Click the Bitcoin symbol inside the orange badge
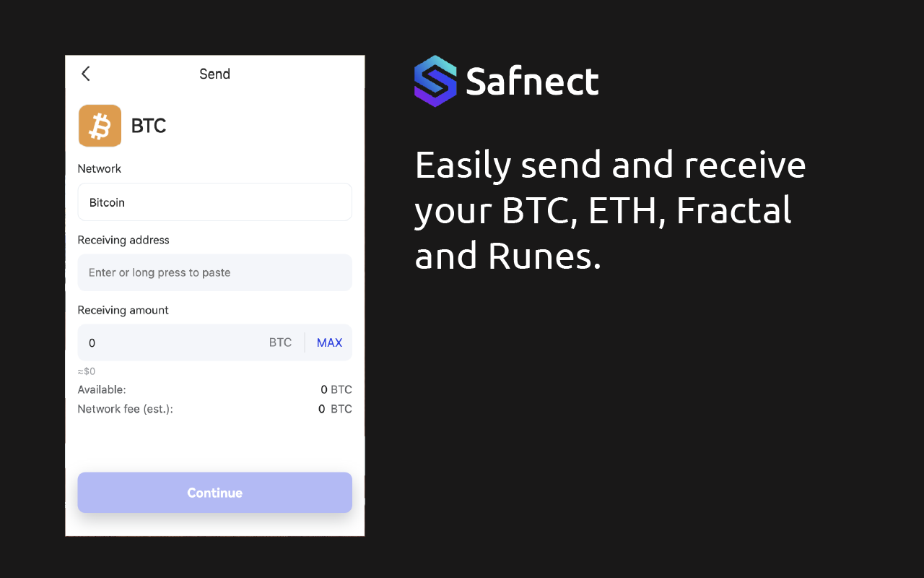The image size is (924, 578). point(100,125)
